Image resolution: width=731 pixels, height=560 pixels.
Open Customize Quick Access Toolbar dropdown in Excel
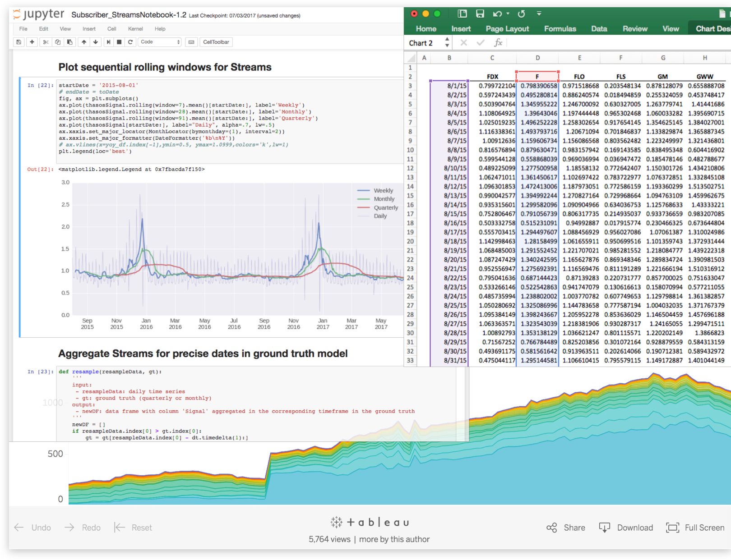pos(539,14)
